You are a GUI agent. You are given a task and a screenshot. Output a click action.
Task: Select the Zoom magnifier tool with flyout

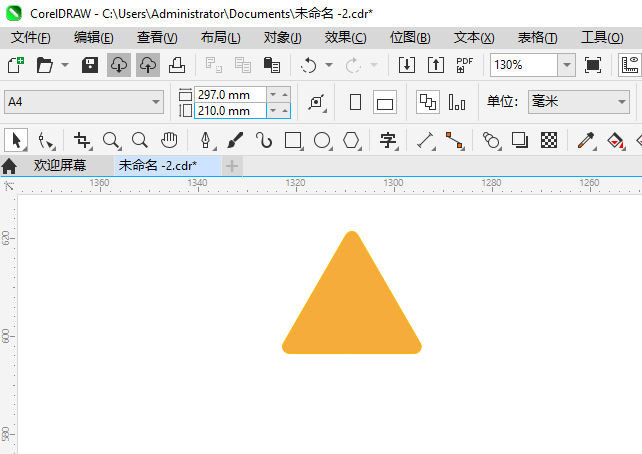(111, 140)
